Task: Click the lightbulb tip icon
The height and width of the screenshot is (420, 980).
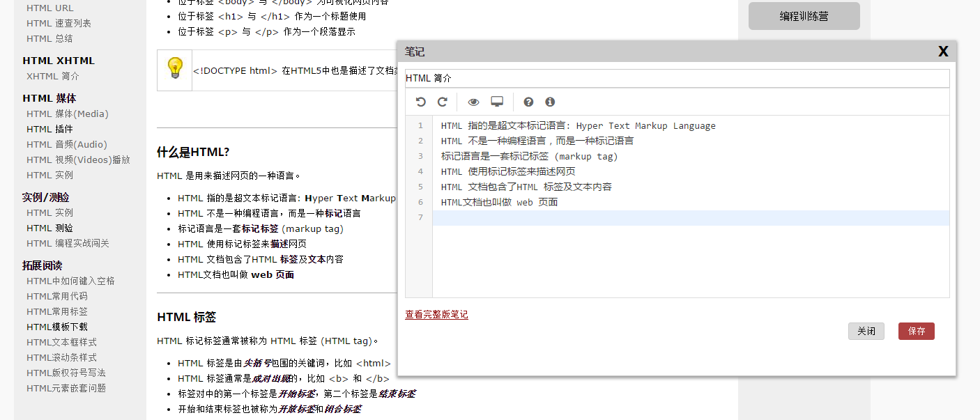Action: coord(174,70)
